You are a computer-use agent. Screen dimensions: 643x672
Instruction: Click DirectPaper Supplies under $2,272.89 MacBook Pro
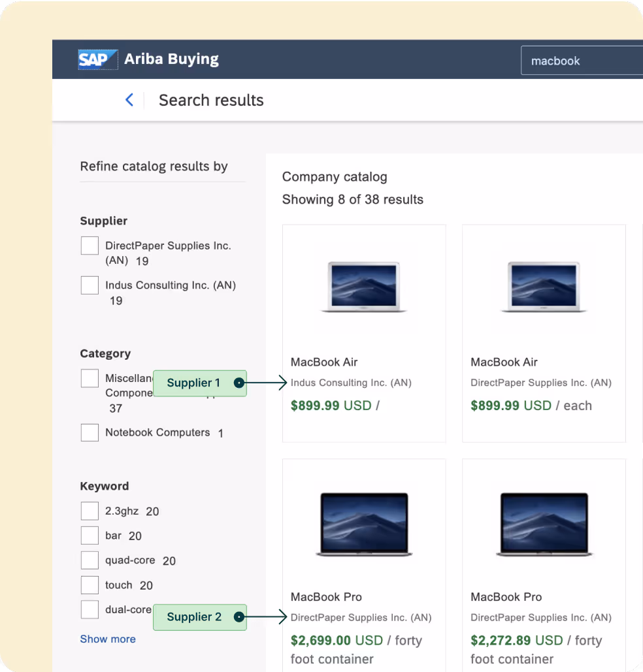(x=541, y=618)
